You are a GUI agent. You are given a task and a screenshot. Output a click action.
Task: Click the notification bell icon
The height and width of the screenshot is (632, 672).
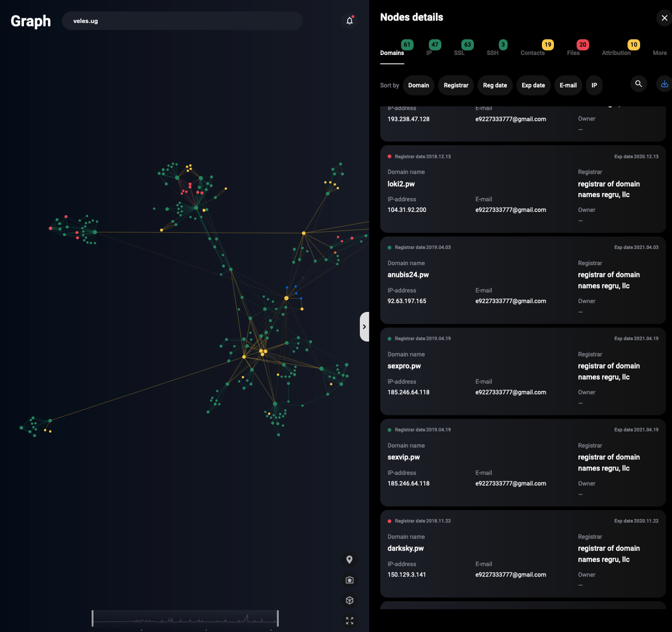click(350, 20)
